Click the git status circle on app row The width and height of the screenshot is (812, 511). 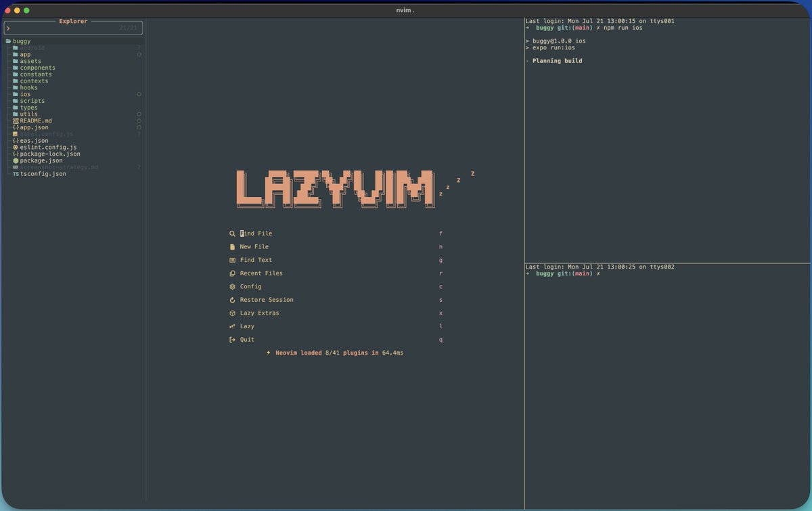point(139,55)
